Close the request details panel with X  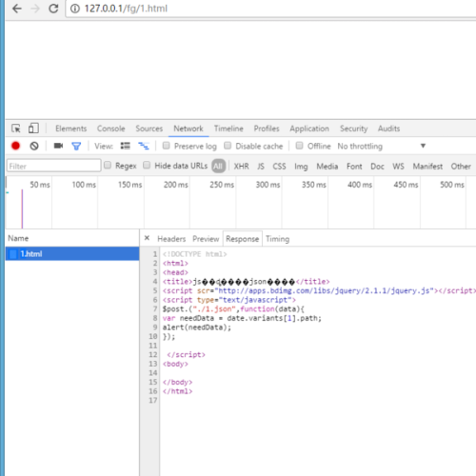147,238
